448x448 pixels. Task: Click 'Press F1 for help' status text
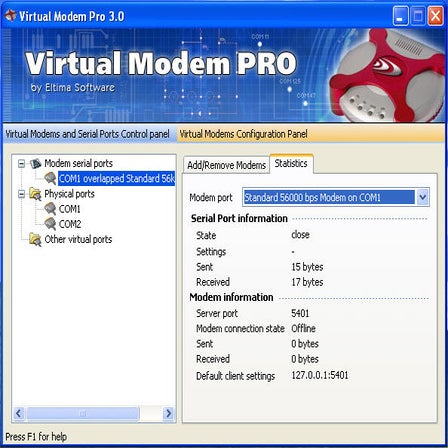[x=36, y=437]
